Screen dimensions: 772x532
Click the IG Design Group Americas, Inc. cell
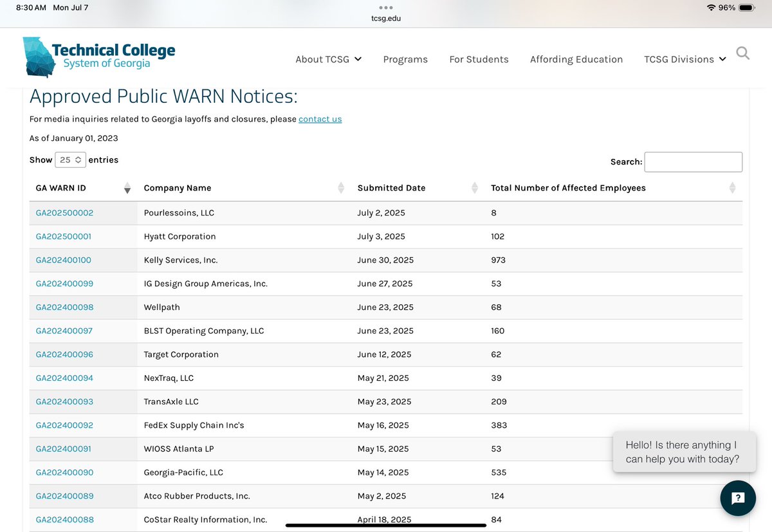tap(206, 284)
